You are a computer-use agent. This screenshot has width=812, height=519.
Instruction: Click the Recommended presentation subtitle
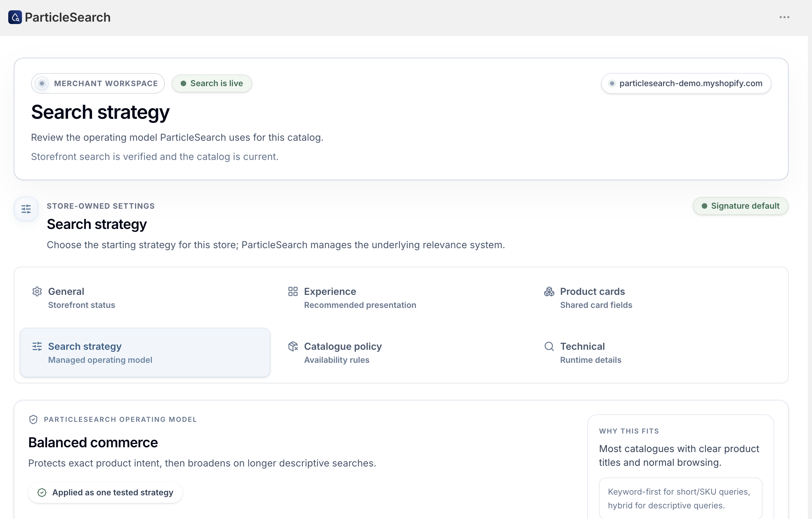pos(360,305)
